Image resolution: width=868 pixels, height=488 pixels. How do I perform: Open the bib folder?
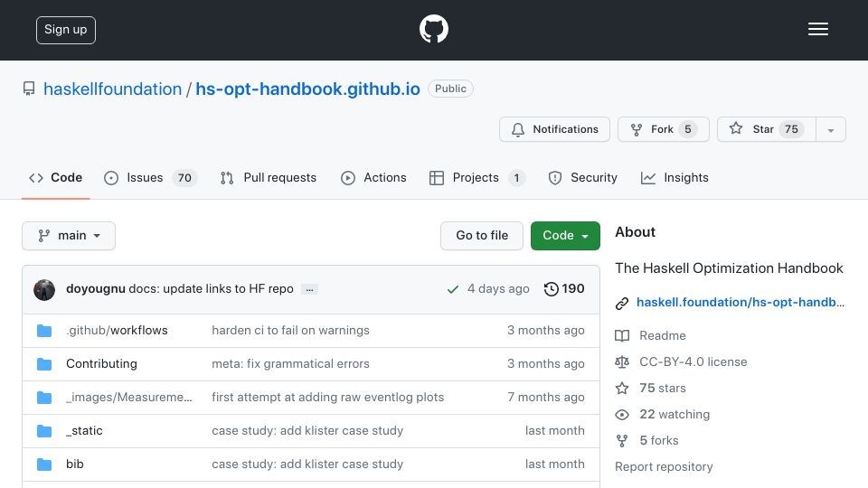click(x=75, y=465)
